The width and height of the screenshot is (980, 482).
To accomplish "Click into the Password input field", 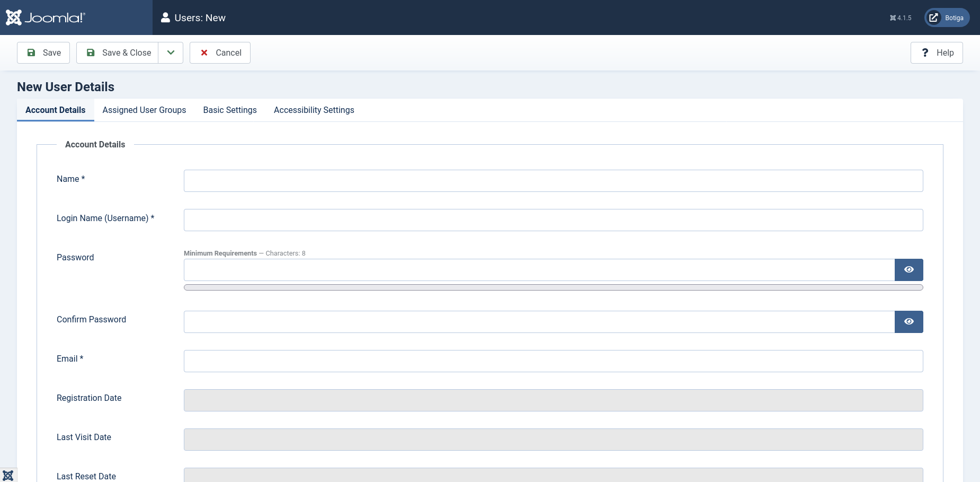I will coord(539,270).
